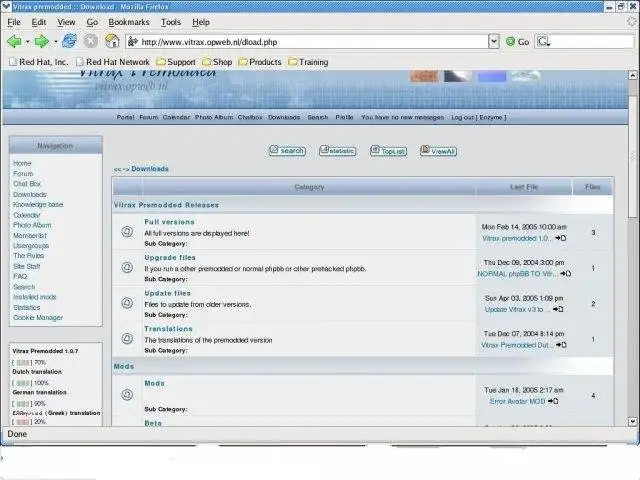
Task: Open the Firefox window menu icon in title bar
Action: (x=6, y=6)
